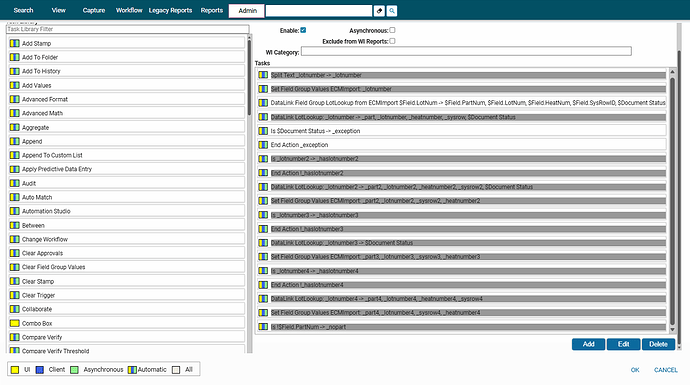The width and height of the screenshot is (690, 385).
Task: Click the icon beside Automation Studio
Action: 15,211
